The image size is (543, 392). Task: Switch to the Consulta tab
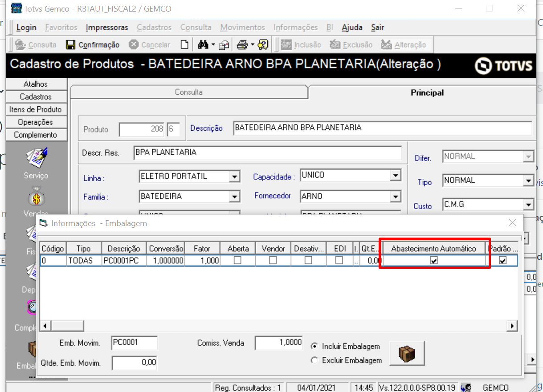(188, 92)
